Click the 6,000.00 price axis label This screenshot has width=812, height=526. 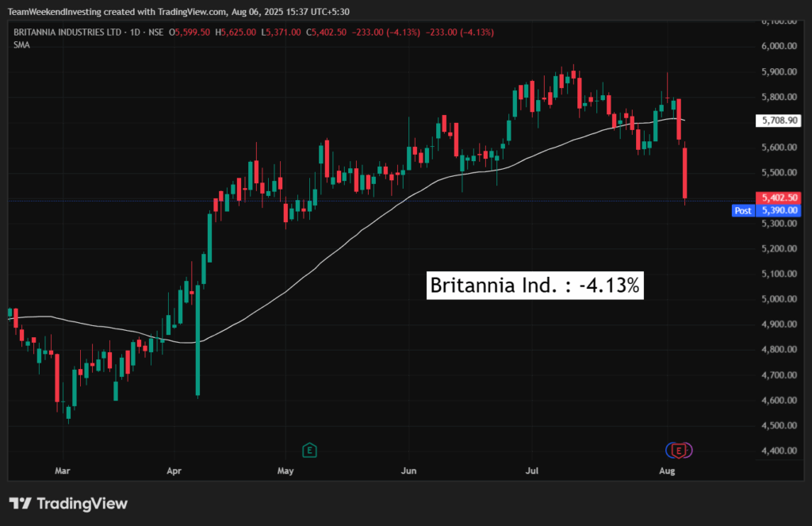click(x=779, y=46)
